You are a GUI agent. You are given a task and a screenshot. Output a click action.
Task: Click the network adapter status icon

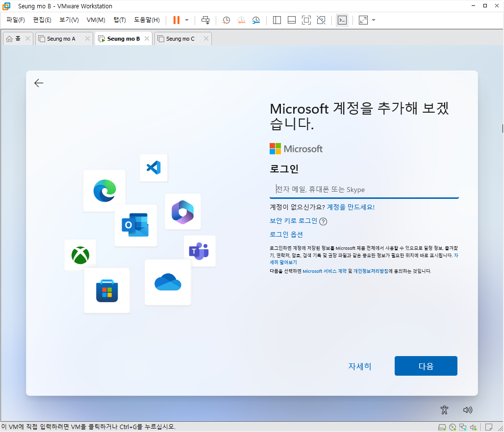pyautogui.click(x=463, y=427)
